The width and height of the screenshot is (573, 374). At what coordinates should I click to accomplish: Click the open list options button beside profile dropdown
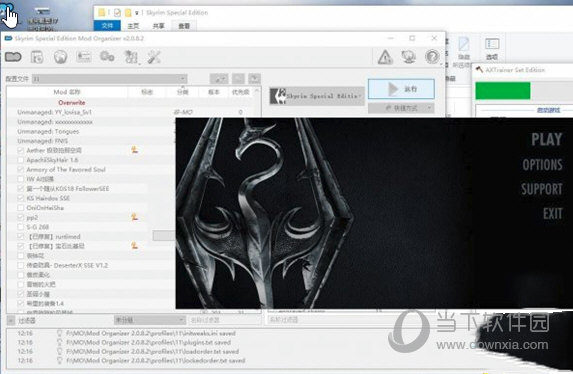[219, 78]
